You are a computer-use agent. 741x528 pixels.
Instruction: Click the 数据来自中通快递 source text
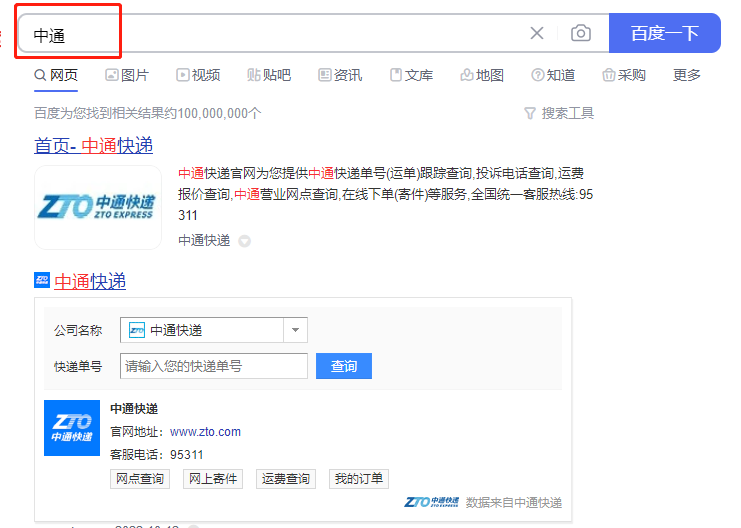tap(514, 503)
